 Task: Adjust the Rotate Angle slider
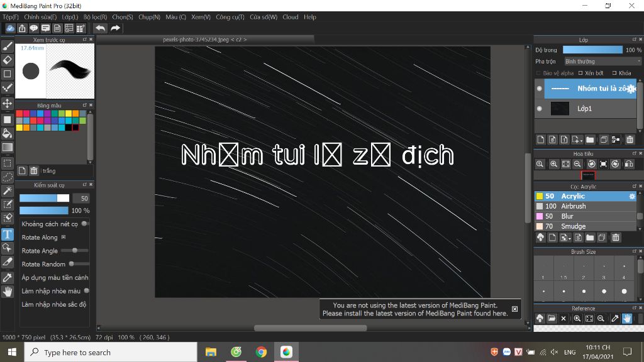(x=74, y=250)
